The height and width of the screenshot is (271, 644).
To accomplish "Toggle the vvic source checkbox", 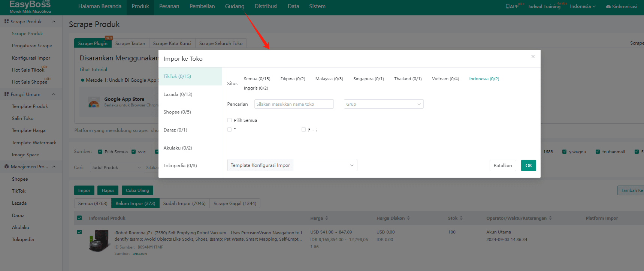I will click(133, 152).
